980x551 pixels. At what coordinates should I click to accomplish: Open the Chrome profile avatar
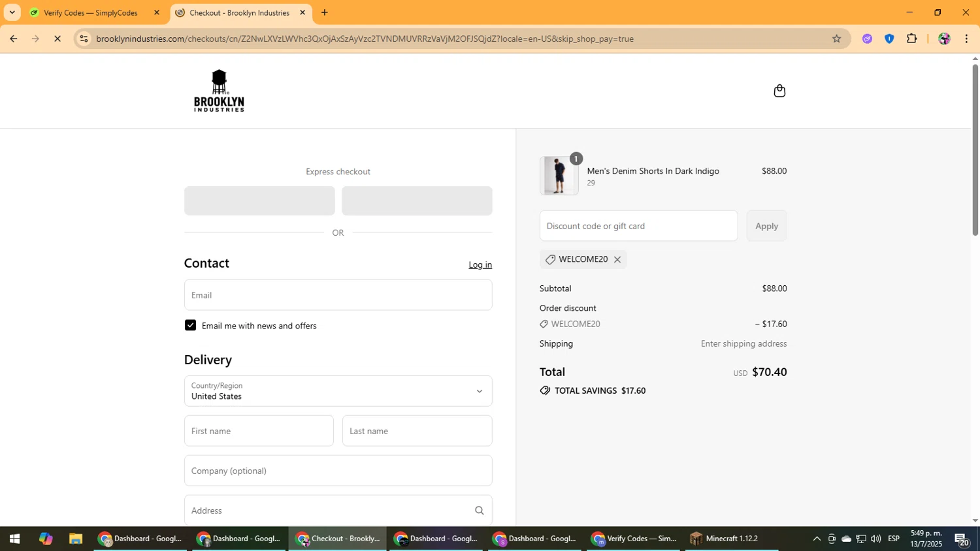pos(944,39)
